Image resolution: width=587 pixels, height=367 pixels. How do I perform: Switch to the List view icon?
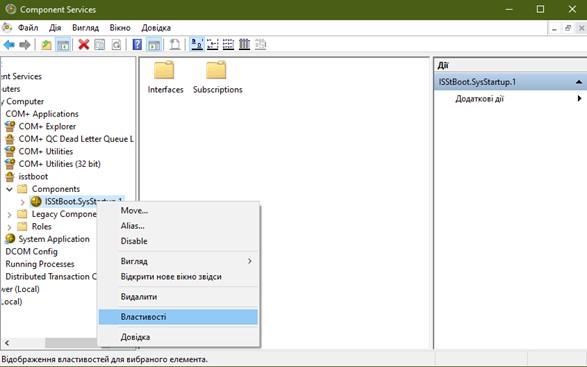point(228,45)
